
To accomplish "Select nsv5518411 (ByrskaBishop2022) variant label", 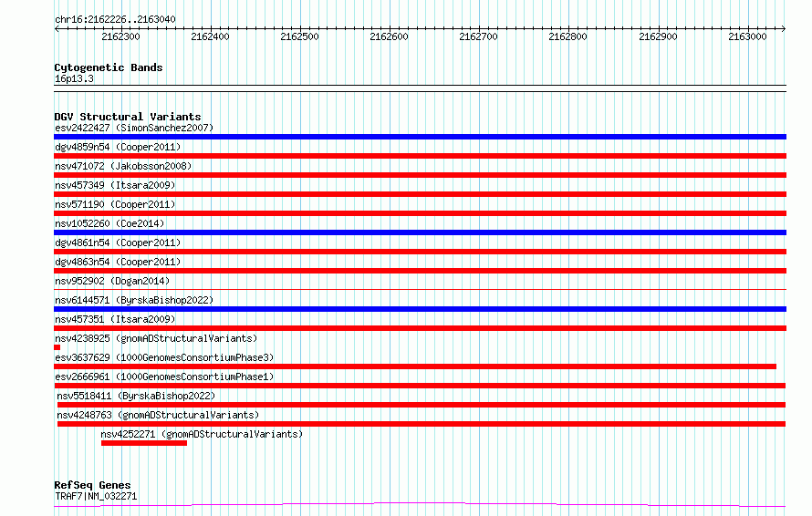I will click(136, 396).
